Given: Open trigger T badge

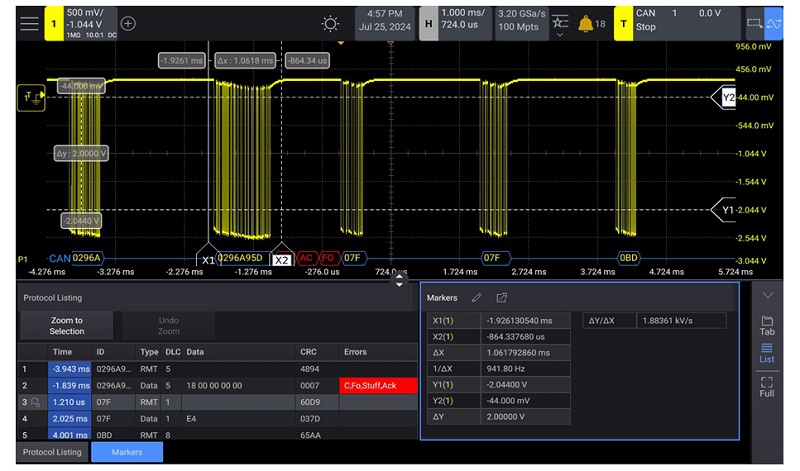Looking at the screenshot, I should click(x=623, y=23).
